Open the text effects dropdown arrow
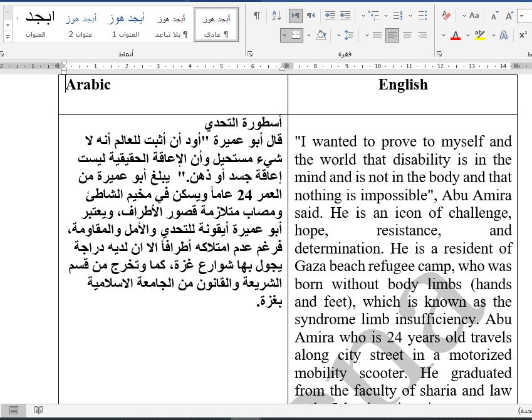The image size is (532, 420). [x=494, y=35]
